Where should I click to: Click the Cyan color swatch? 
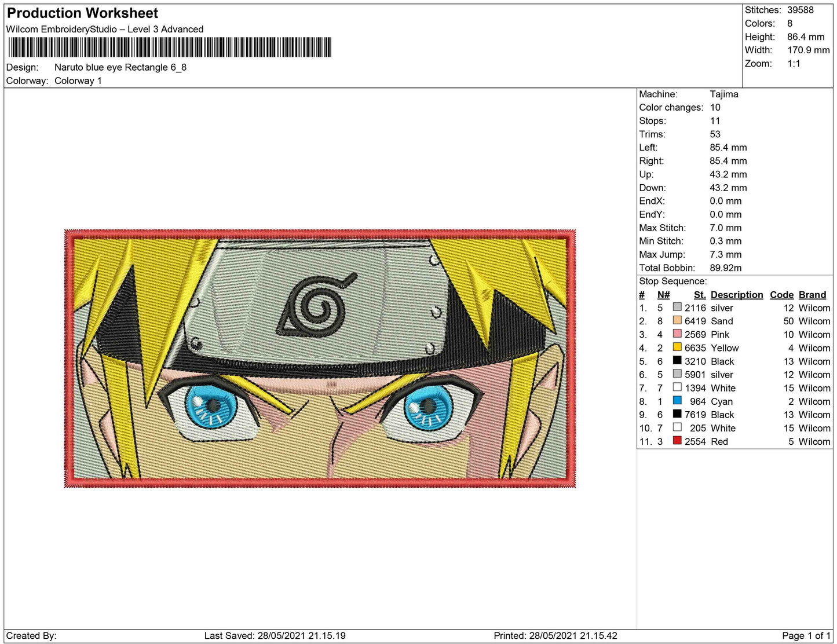(677, 400)
